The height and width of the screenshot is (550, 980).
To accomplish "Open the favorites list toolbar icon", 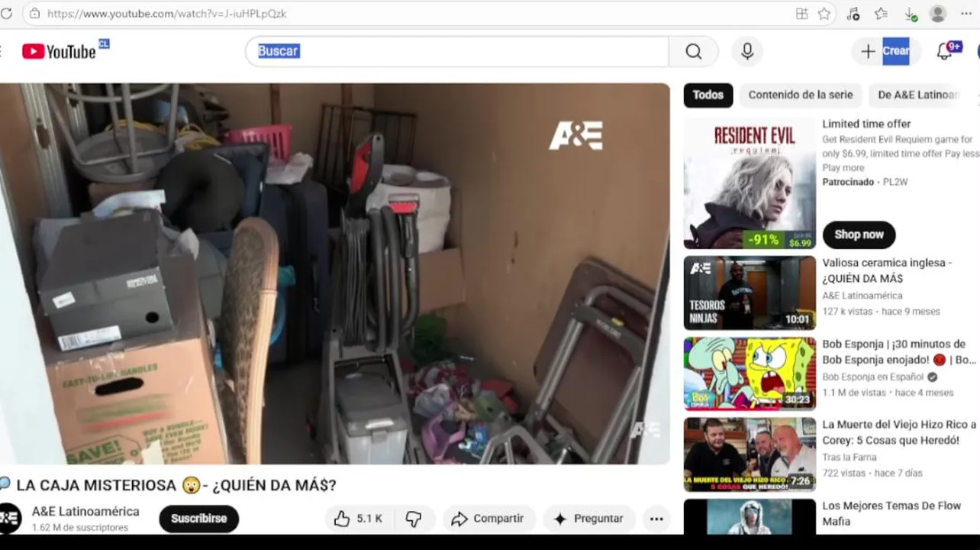I will pyautogui.click(x=881, y=14).
